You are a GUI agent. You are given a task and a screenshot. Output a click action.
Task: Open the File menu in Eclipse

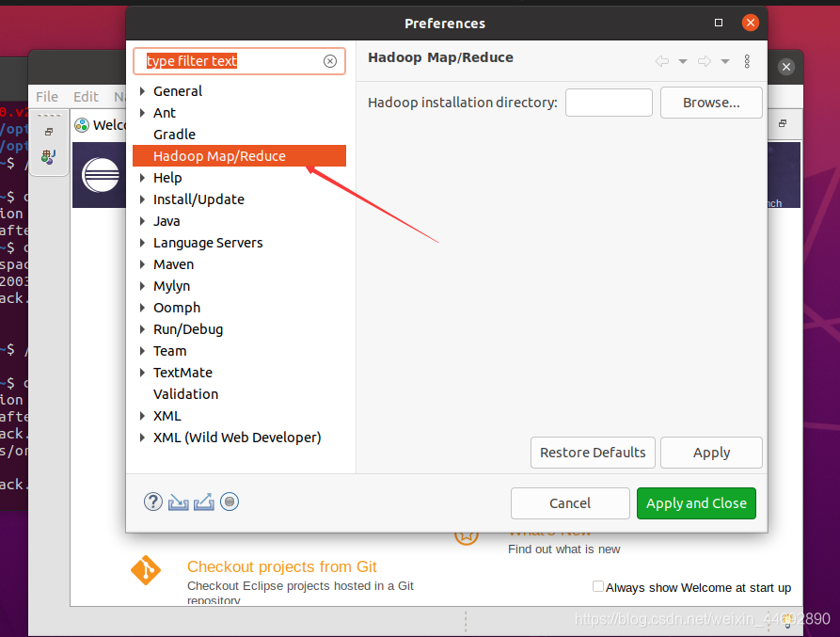point(47,96)
